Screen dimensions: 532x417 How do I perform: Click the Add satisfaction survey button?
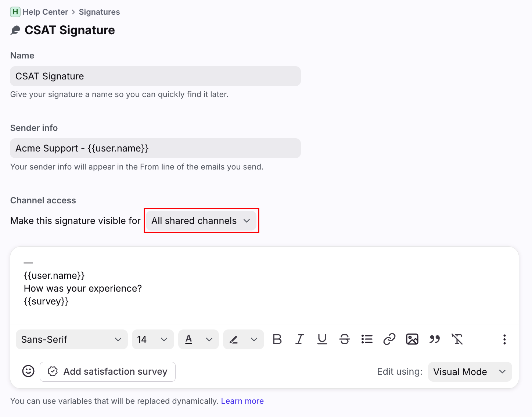pos(108,372)
